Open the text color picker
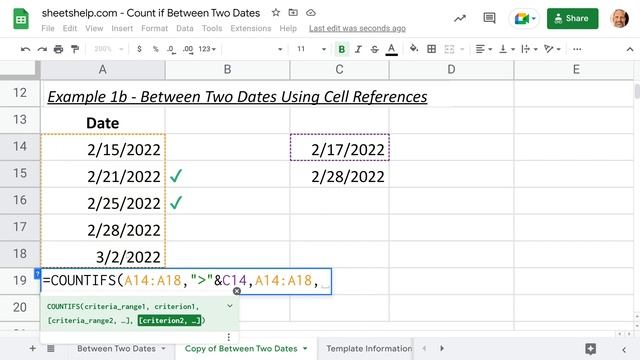 tap(391, 49)
